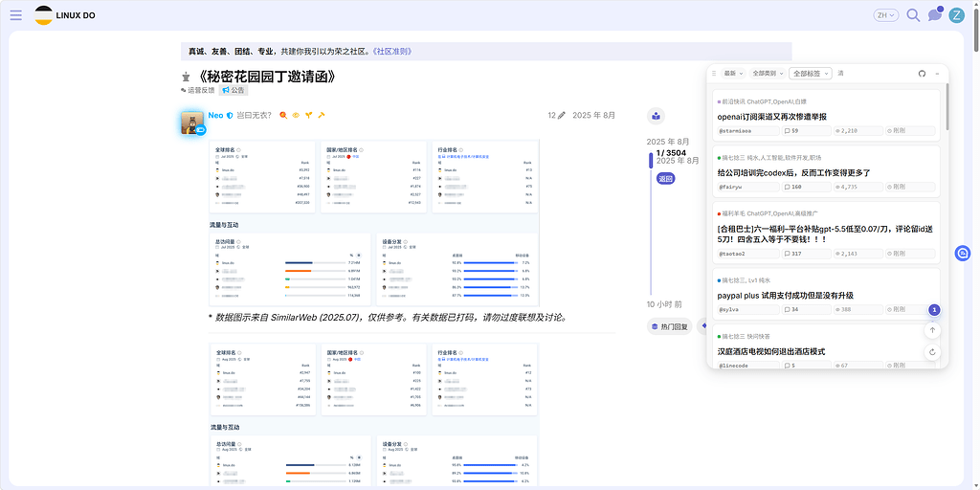The width and height of the screenshot is (980, 490).
Task: Minimize the floating topic panel
Action: click(x=937, y=73)
